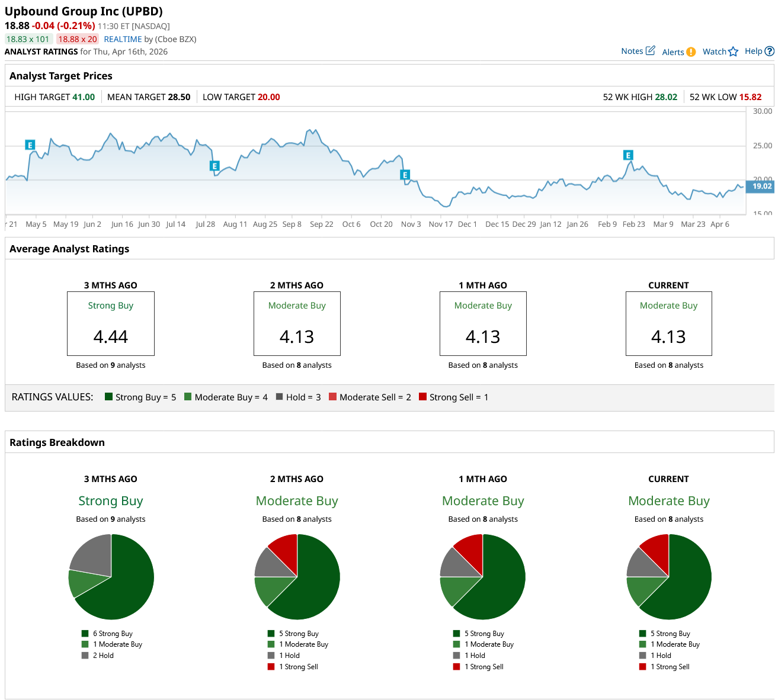Click the Average Analyst Ratings heading
This screenshot has width=775, height=700.
pyautogui.click(x=69, y=249)
